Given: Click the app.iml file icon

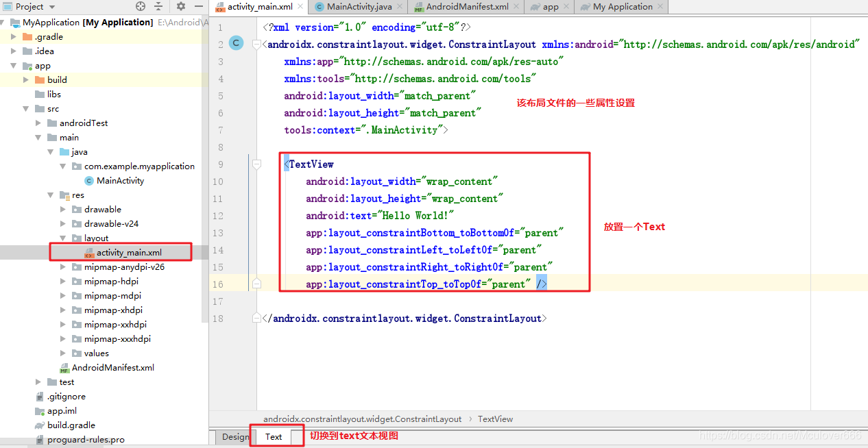Looking at the screenshot, I should click(40, 411).
